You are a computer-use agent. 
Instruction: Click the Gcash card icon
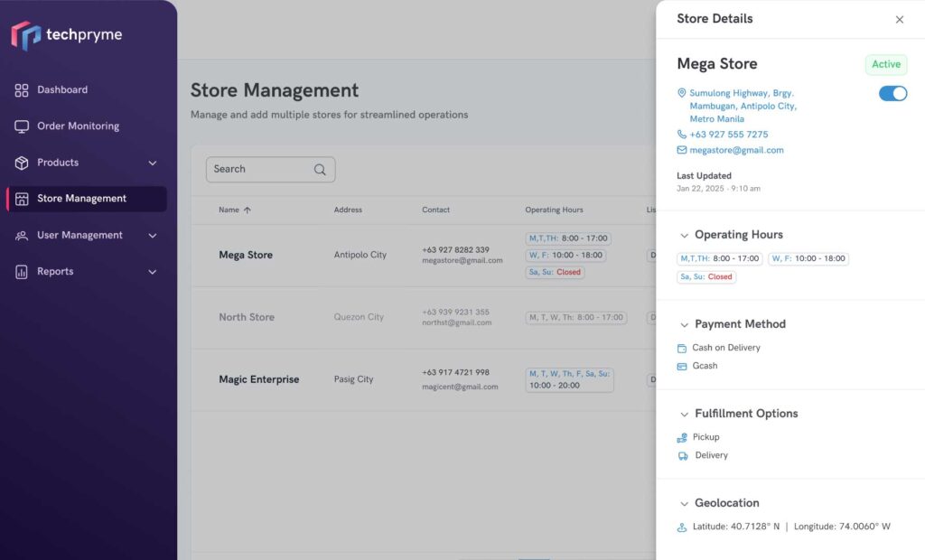[x=682, y=367]
